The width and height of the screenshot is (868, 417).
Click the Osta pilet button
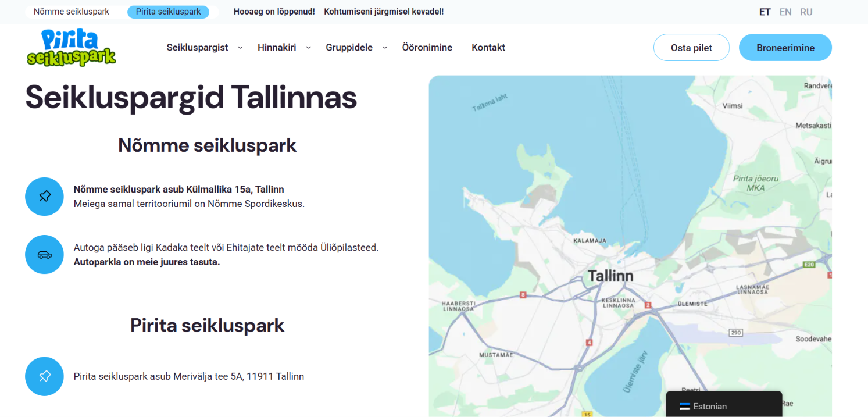coord(691,48)
